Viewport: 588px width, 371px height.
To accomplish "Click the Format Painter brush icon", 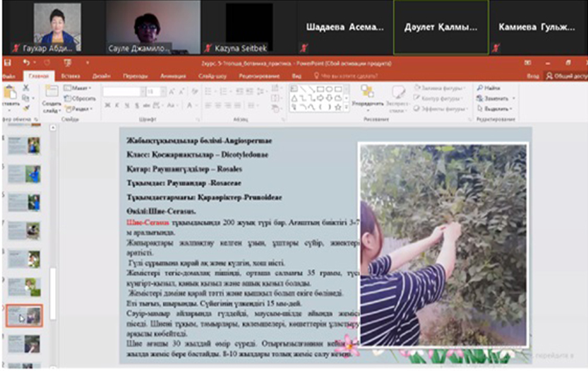I will tap(25, 109).
